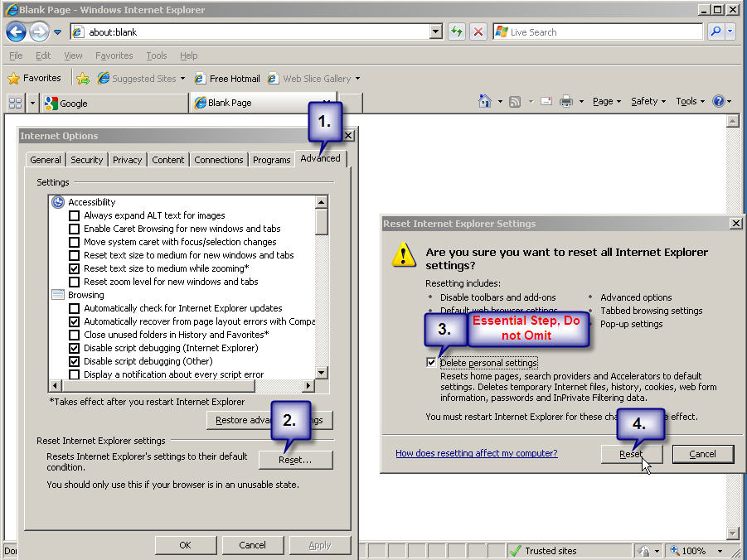This screenshot has height=560, width=747.
Task: Open 'How does resetting affect my computer?' link
Action: pyautogui.click(x=477, y=453)
